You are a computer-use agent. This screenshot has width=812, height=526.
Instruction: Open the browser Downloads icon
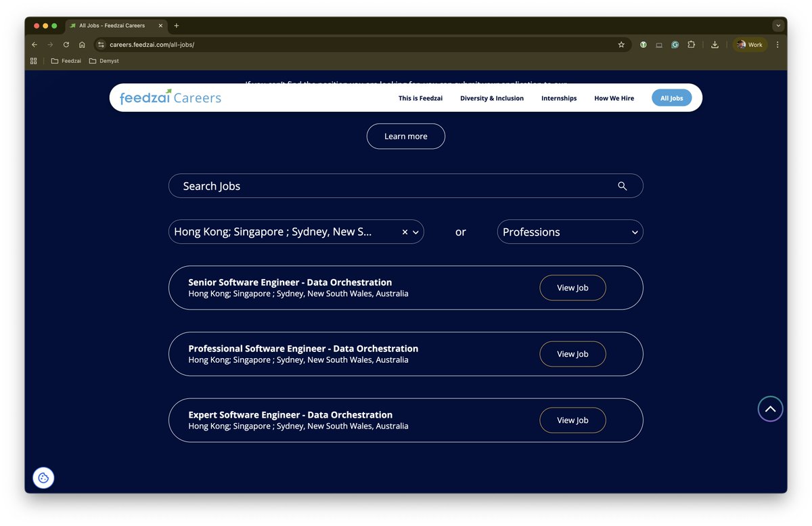[715, 45]
